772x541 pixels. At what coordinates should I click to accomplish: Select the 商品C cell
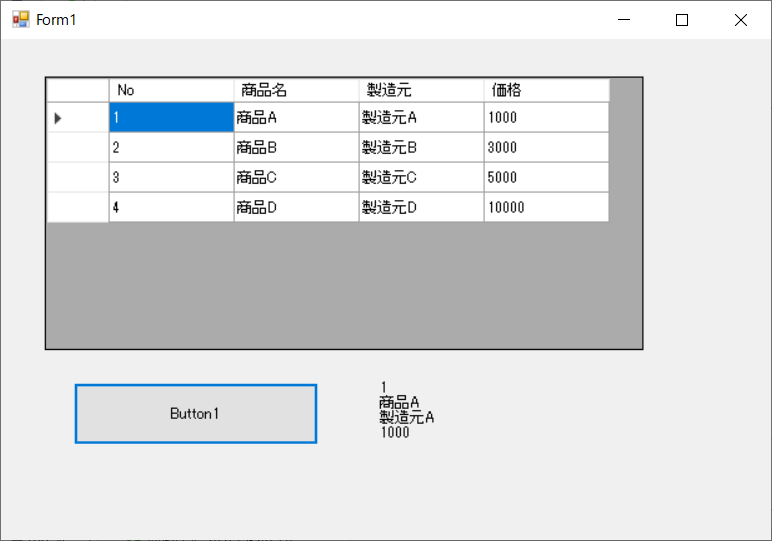click(296, 177)
